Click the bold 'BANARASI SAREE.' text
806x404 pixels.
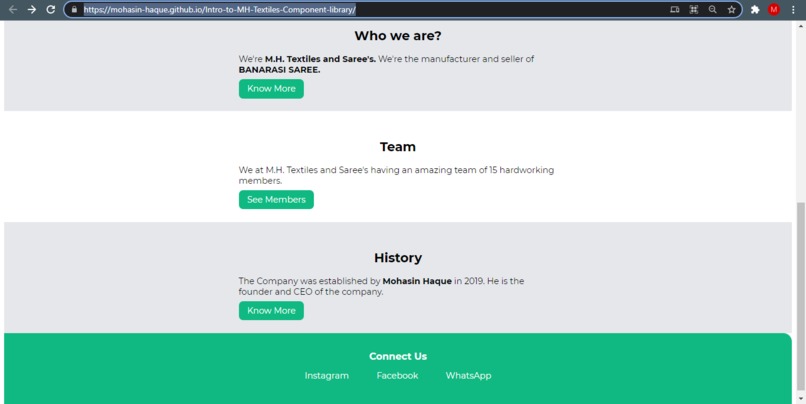point(279,70)
